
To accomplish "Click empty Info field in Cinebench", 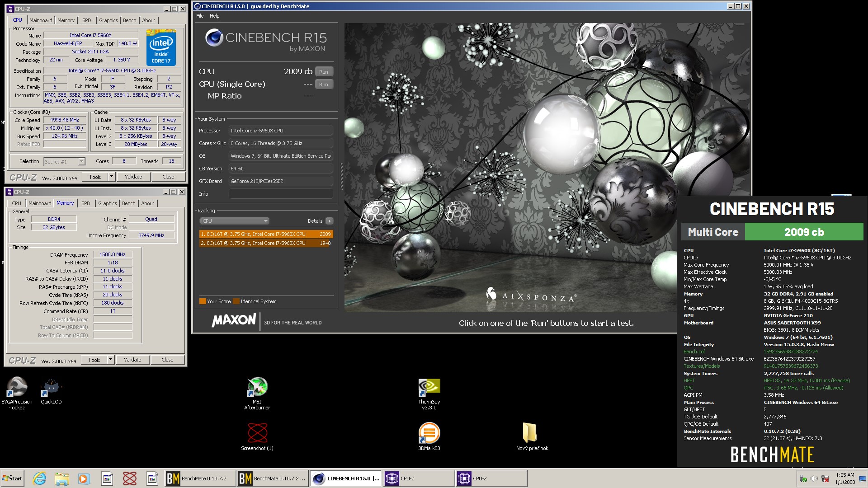I will click(281, 194).
